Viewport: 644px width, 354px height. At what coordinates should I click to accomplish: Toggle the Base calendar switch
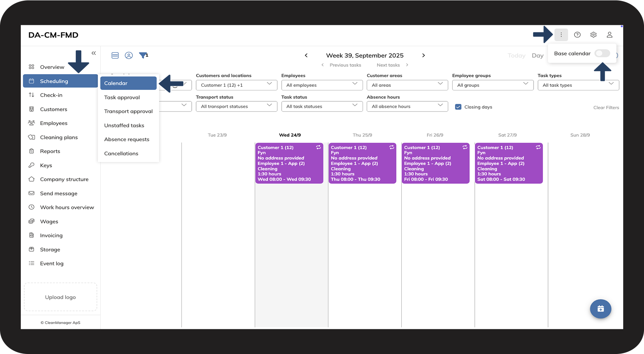[x=602, y=54]
